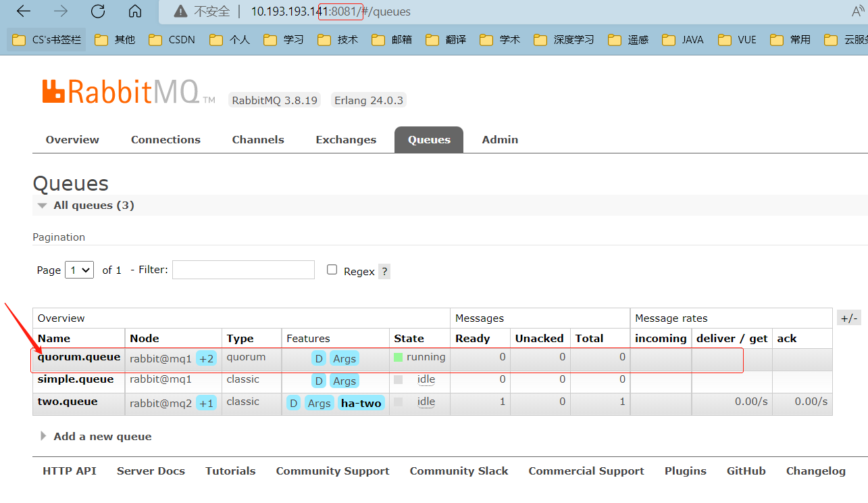This screenshot has height=503, width=868.
Task: Sort queues by Name column header
Action: [x=54, y=338]
